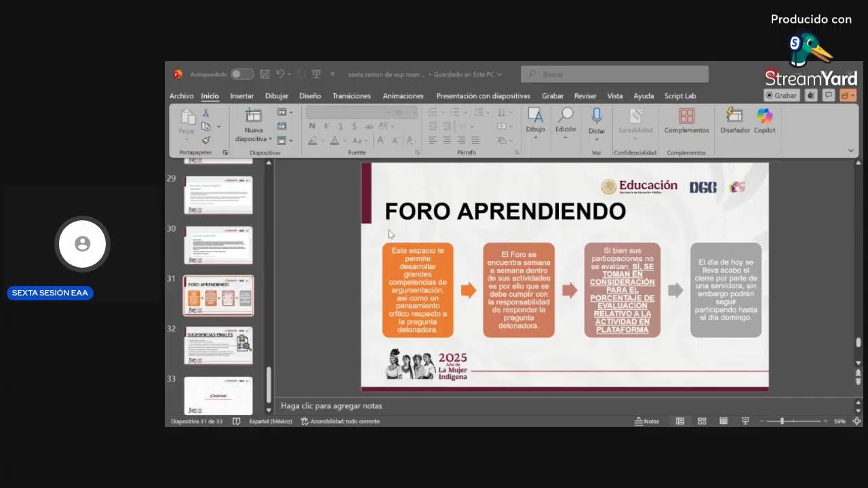
Task: Click the Nueva diapositiva slide icon
Action: 253,115
